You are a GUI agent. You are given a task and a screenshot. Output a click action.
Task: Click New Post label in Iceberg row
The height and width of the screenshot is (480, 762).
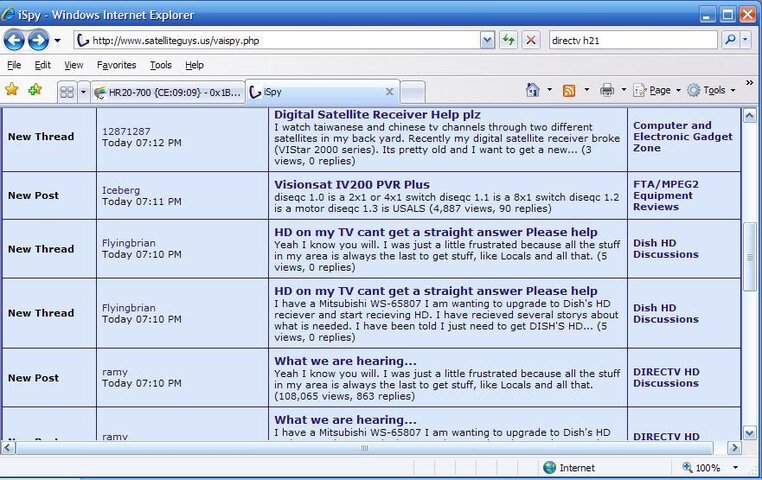point(33,195)
